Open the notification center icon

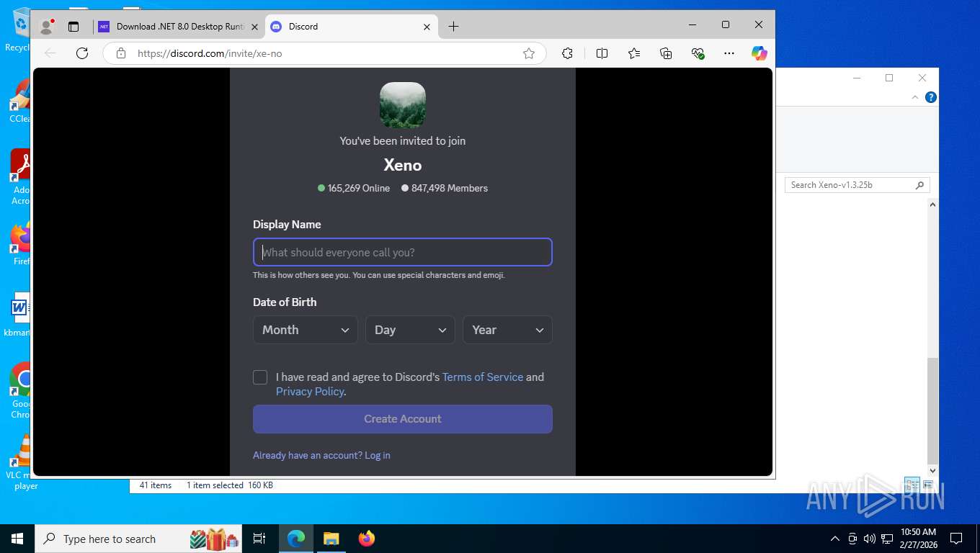click(x=956, y=539)
